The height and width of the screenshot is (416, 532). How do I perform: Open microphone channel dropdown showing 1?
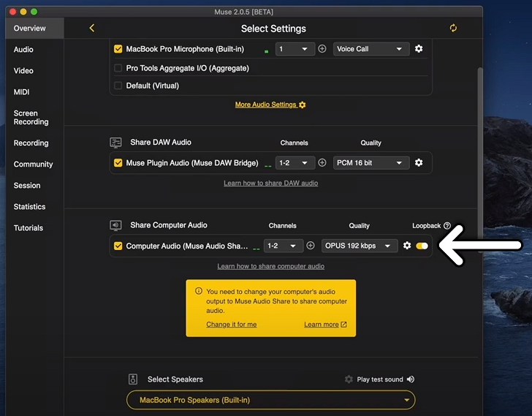tap(294, 49)
